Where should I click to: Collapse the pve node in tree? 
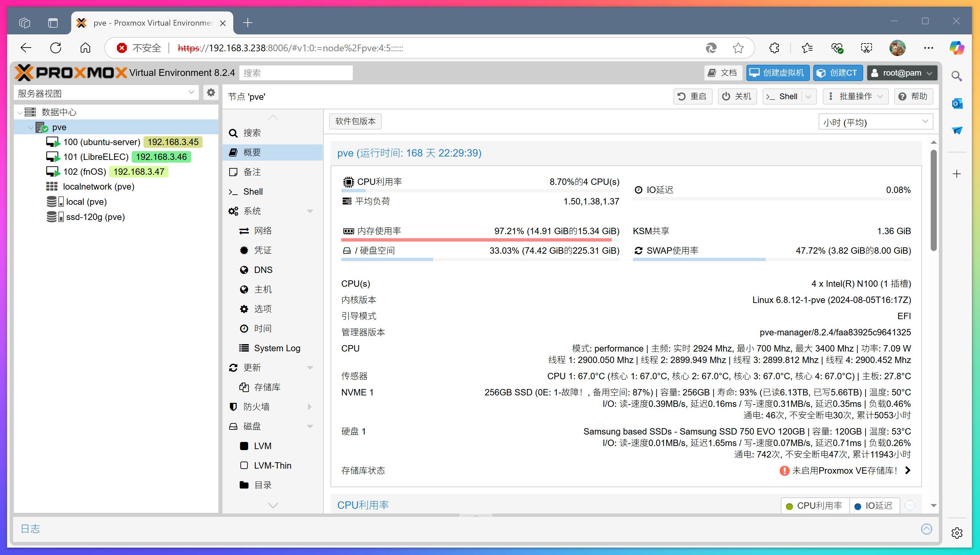coord(30,128)
